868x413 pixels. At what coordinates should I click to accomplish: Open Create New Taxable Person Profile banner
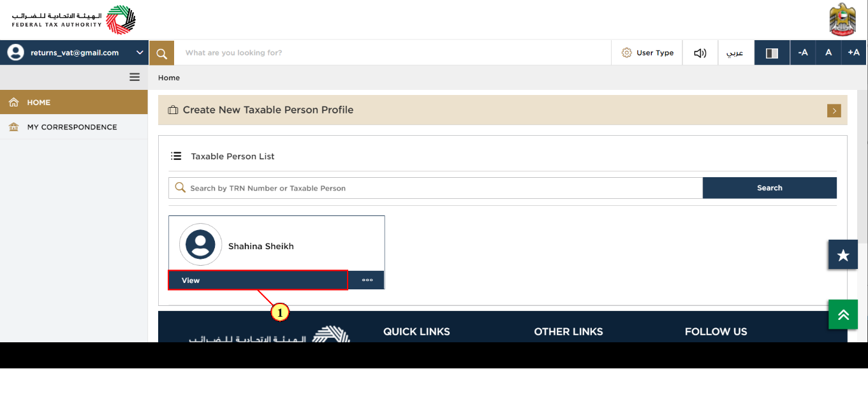tap(503, 110)
